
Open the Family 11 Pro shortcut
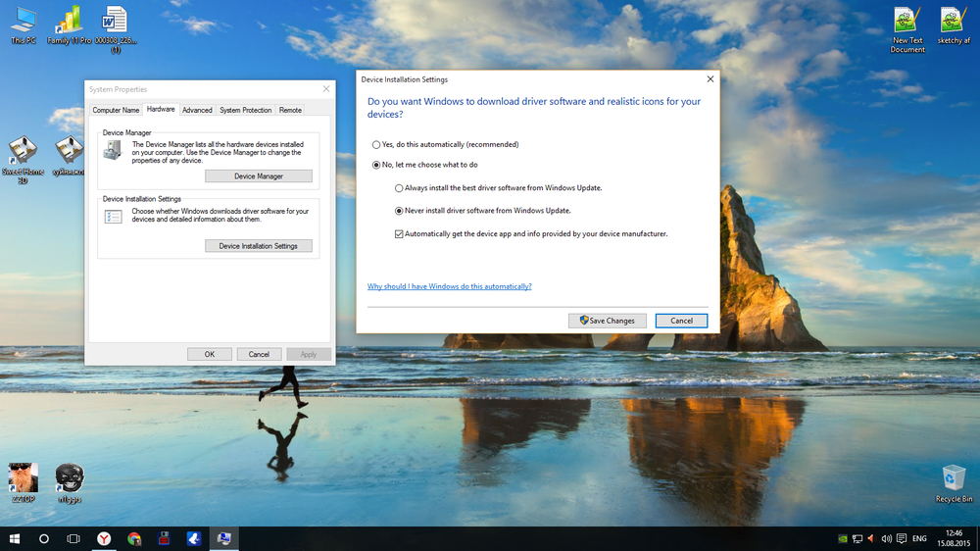[x=69, y=22]
